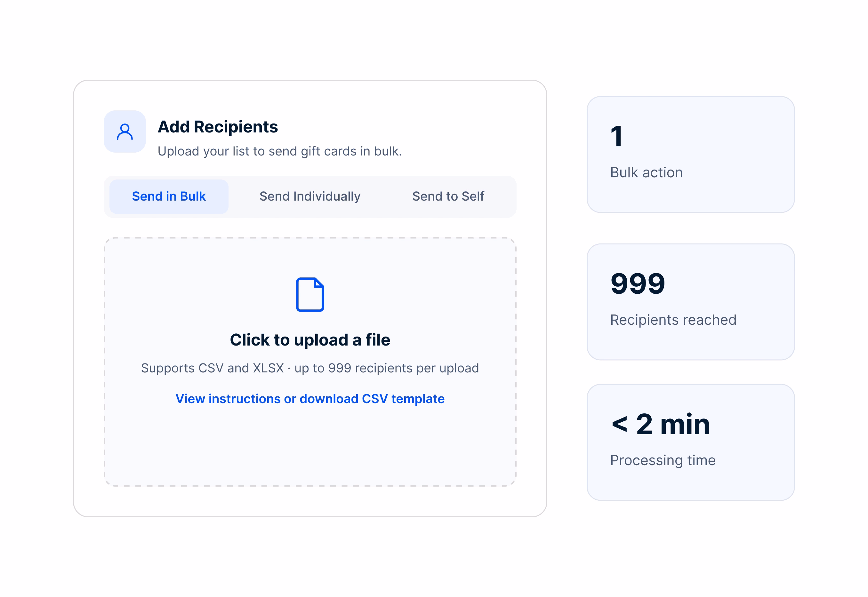Click the '< 2 min' value
The width and height of the screenshot is (868, 597).
click(660, 424)
